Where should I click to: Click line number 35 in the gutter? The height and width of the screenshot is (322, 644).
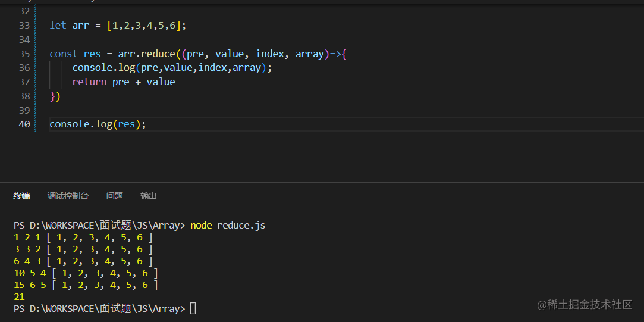(x=24, y=54)
